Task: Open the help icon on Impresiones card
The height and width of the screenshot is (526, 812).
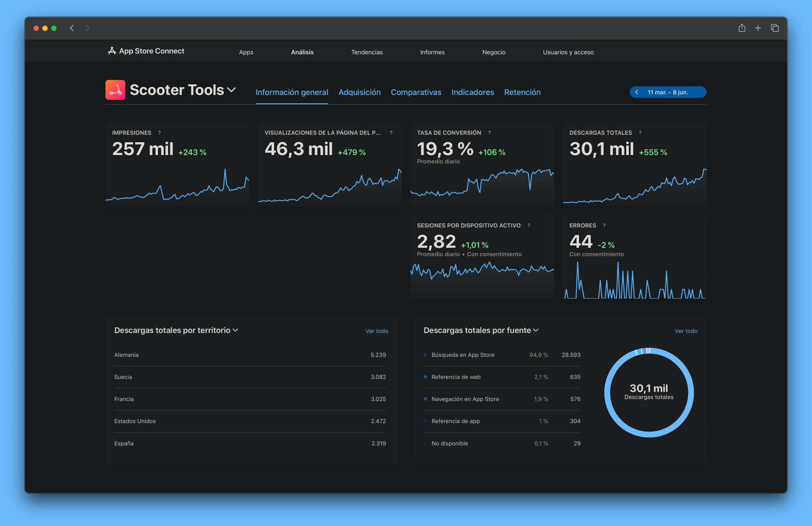Action: tap(160, 132)
